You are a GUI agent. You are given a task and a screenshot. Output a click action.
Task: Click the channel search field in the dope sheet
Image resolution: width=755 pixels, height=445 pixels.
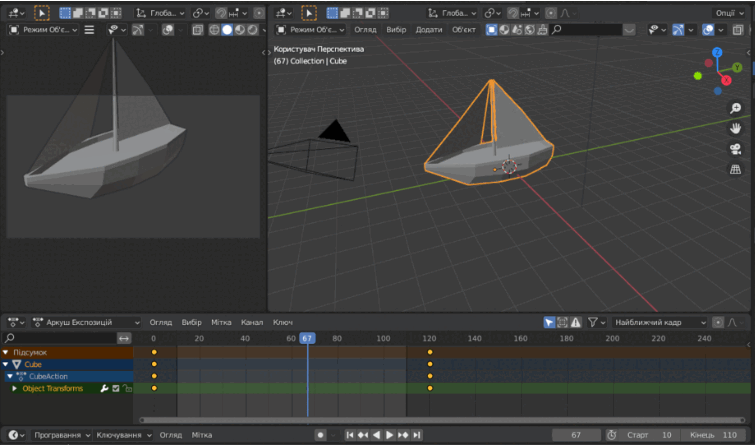[x=60, y=339]
